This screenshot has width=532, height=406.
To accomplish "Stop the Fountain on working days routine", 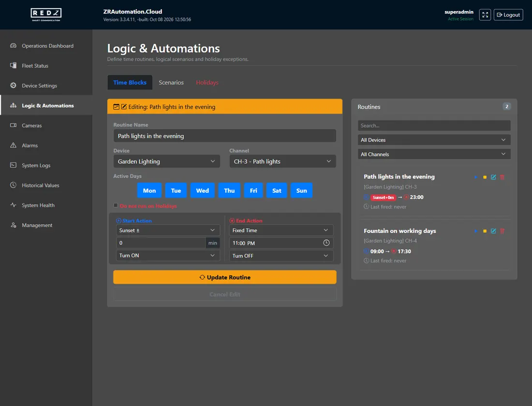I will click(485, 231).
